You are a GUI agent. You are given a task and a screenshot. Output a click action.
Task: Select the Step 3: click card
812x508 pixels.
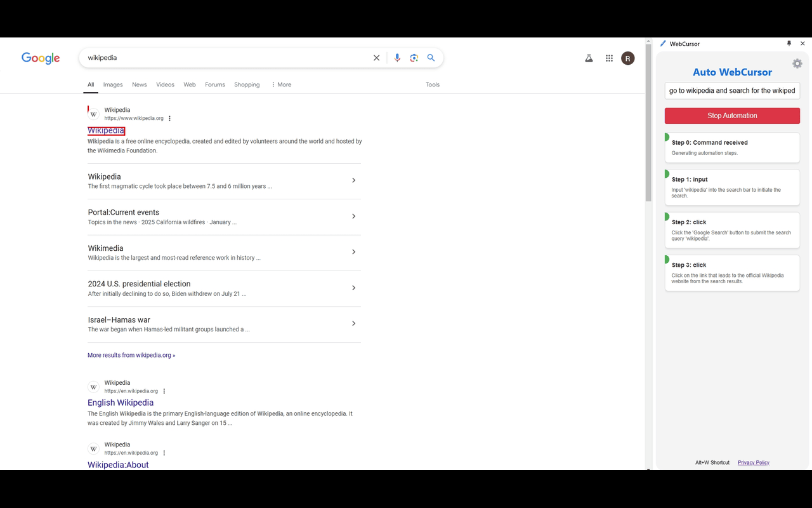[732, 273]
